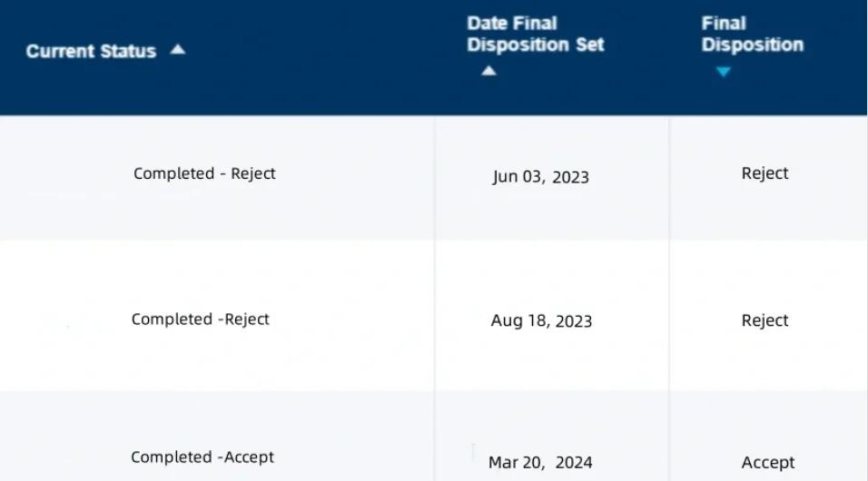The height and width of the screenshot is (481, 868).
Task: Sort by the Current Status column header
Action: 91,52
